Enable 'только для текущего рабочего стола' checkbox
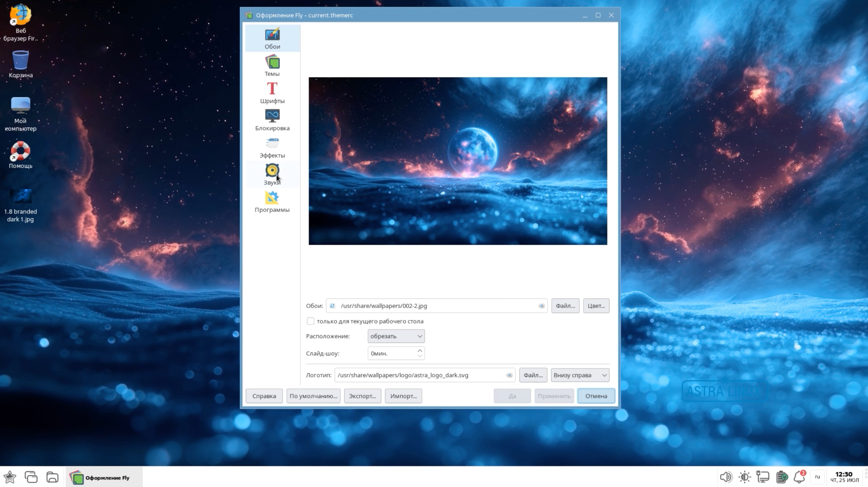Image resolution: width=868 pixels, height=487 pixels. 311,321
